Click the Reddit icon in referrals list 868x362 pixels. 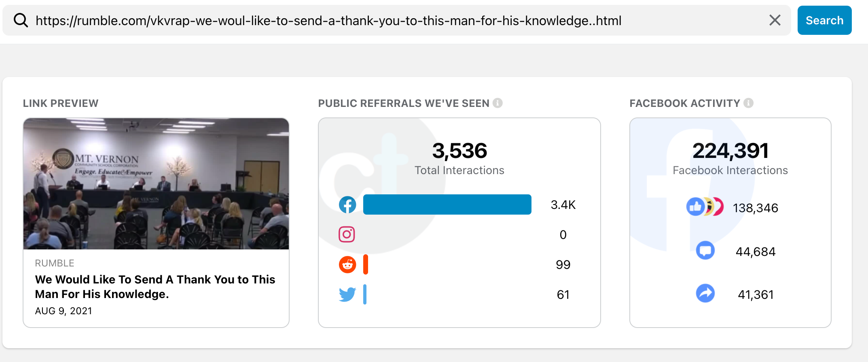point(347,264)
